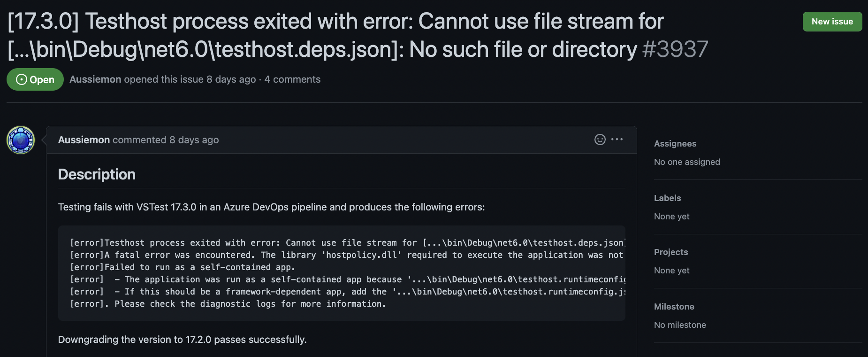Screen dimensions: 868x357
Task: Click the New issue button
Action: pyautogui.click(x=832, y=22)
